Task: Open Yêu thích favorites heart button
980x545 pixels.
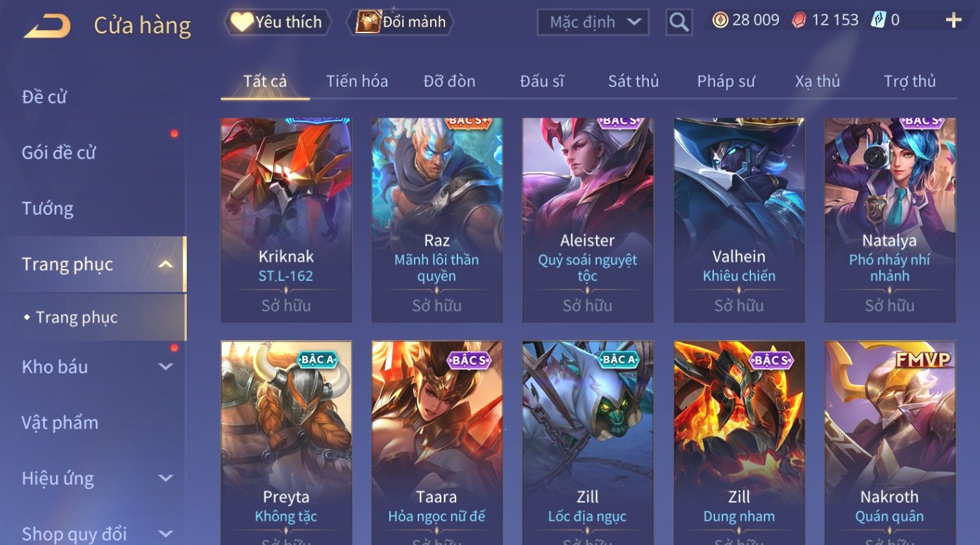Action: (278, 22)
